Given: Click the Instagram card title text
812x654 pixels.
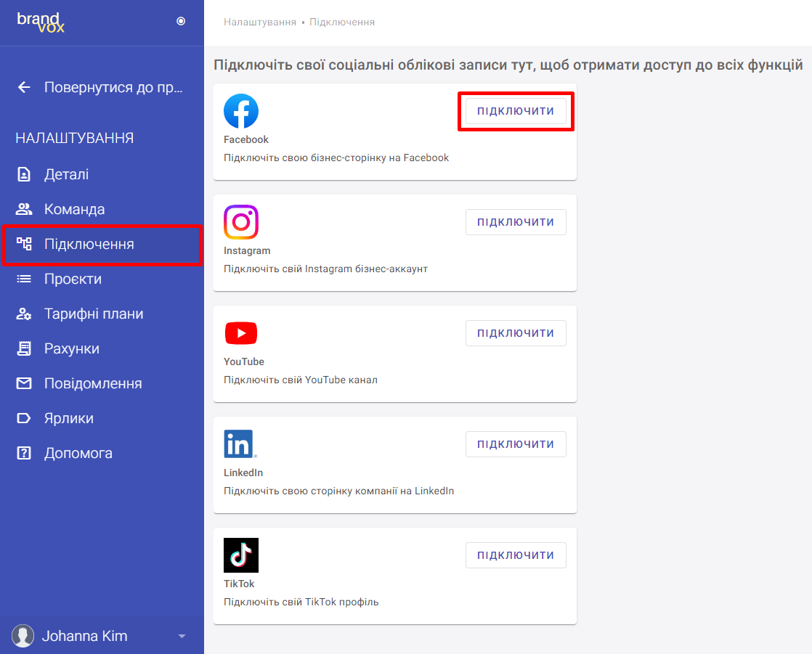Looking at the screenshot, I should 247,251.
